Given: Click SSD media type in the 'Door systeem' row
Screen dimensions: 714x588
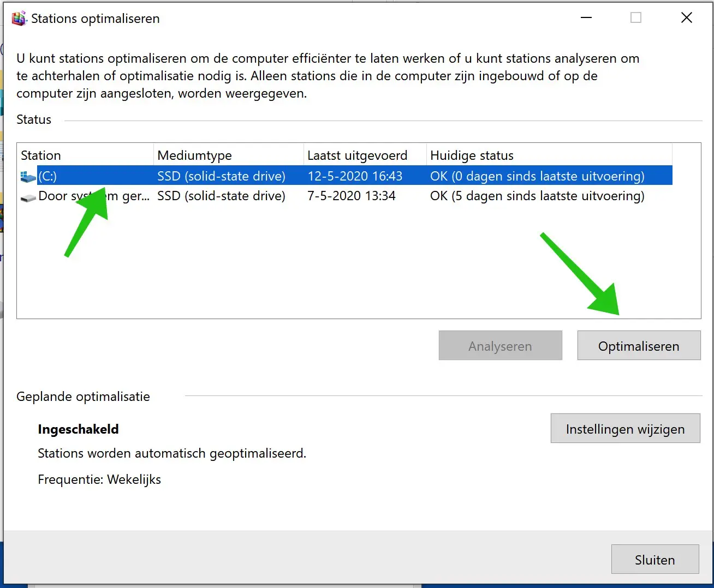Looking at the screenshot, I should tap(221, 195).
